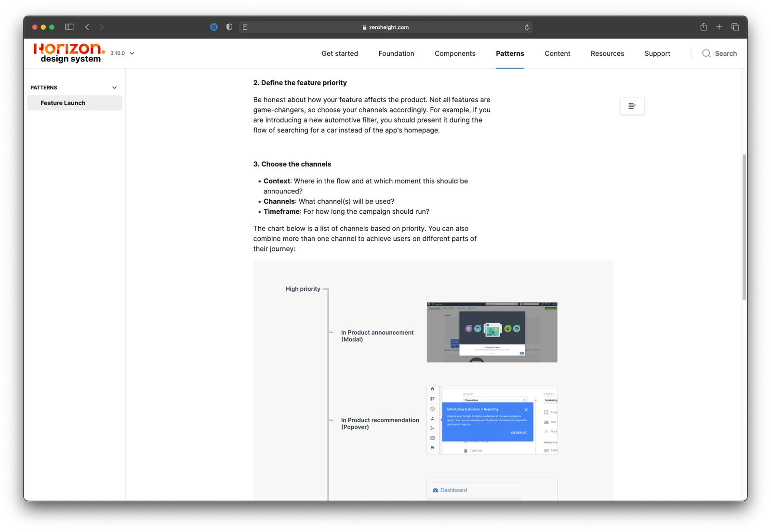The width and height of the screenshot is (771, 532).
Task: Click the 'High priority' chart label
Action: coord(303,289)
